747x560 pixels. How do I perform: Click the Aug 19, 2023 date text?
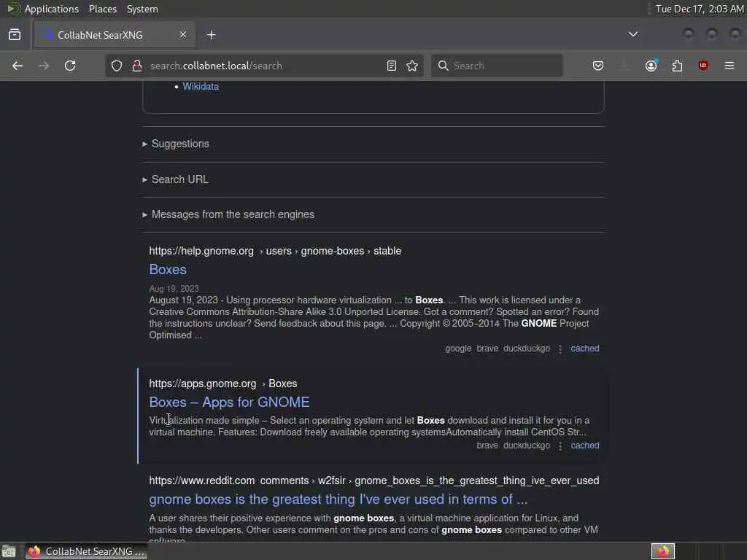(x=174, y=289)
